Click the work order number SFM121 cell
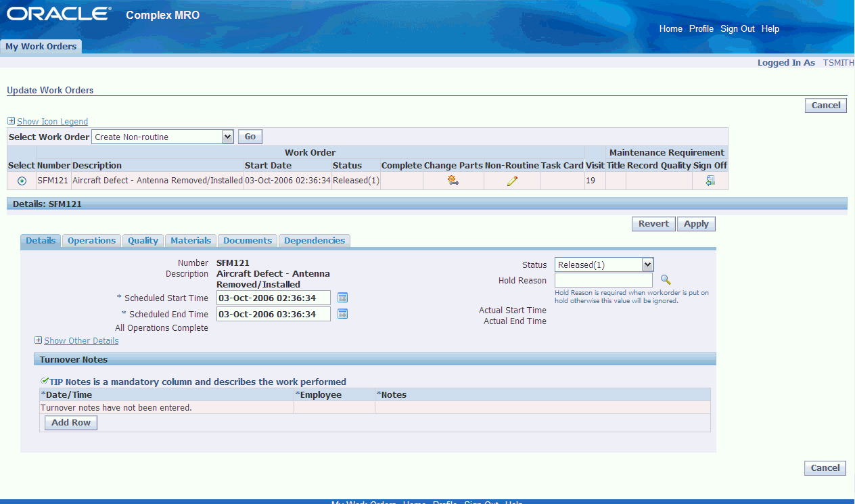 pyautogui.click(x=53, y=181)
